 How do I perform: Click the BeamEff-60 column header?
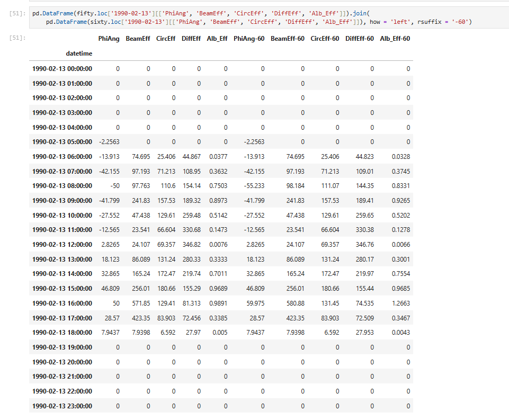point(287,39)
